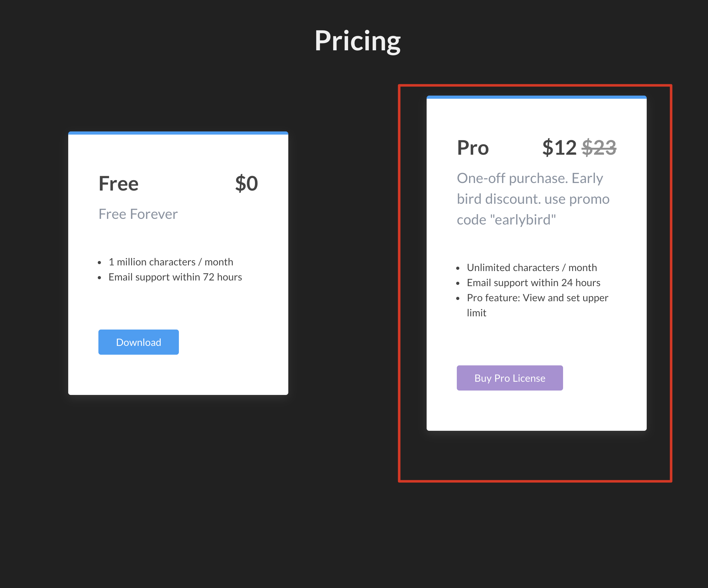The width and height of the screenshot is (708, 588).
Task: Click the $0 price label
Action: pos(246,184)
